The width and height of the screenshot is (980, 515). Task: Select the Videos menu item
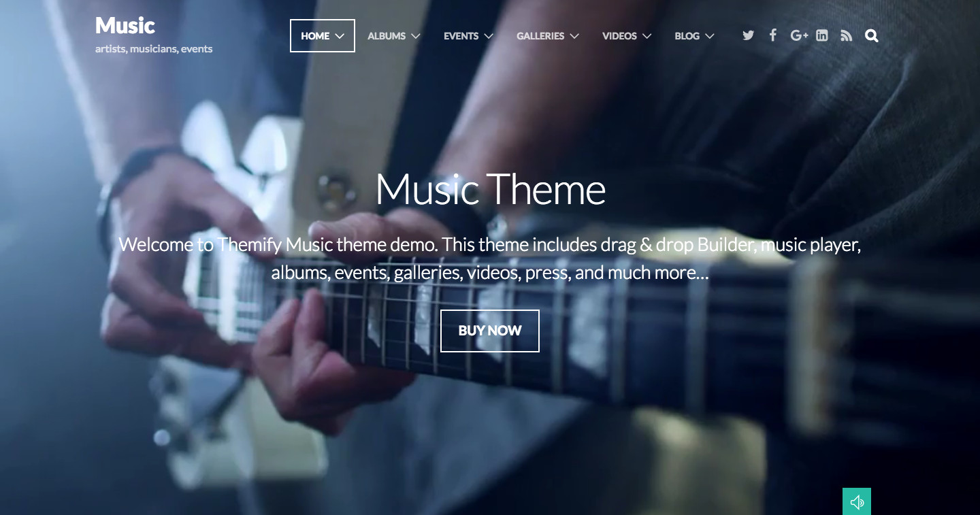click(x=619, y=36)
